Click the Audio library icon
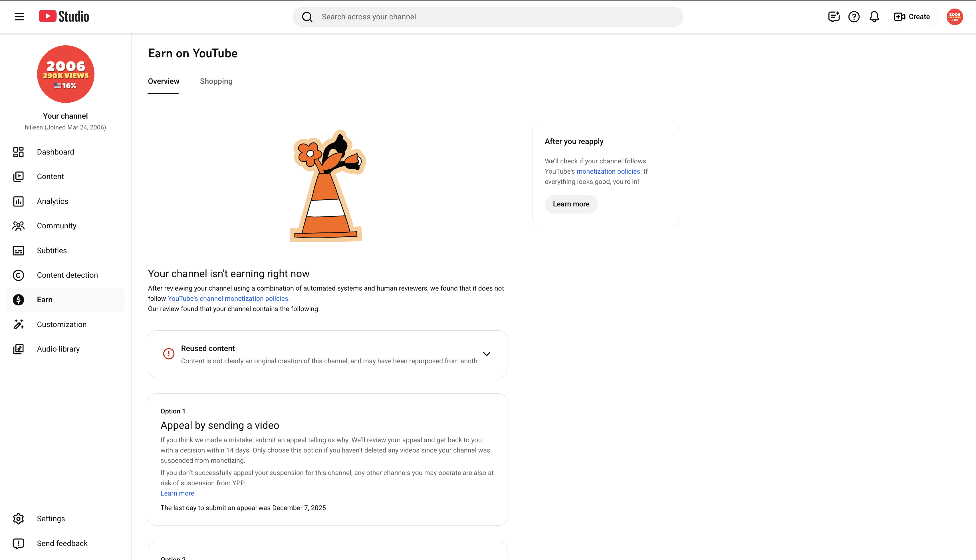Image resolution: width=976 pixels, height=560 pixels. pos(19,349)
